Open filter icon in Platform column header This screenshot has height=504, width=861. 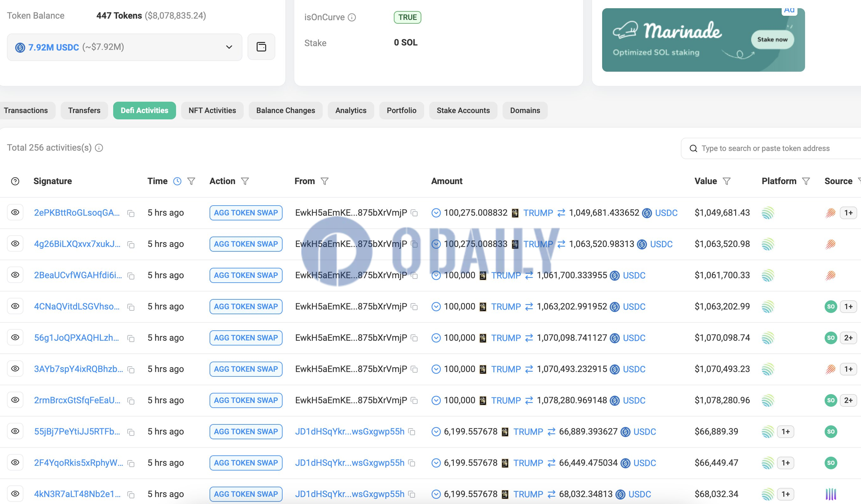(806, 181)
